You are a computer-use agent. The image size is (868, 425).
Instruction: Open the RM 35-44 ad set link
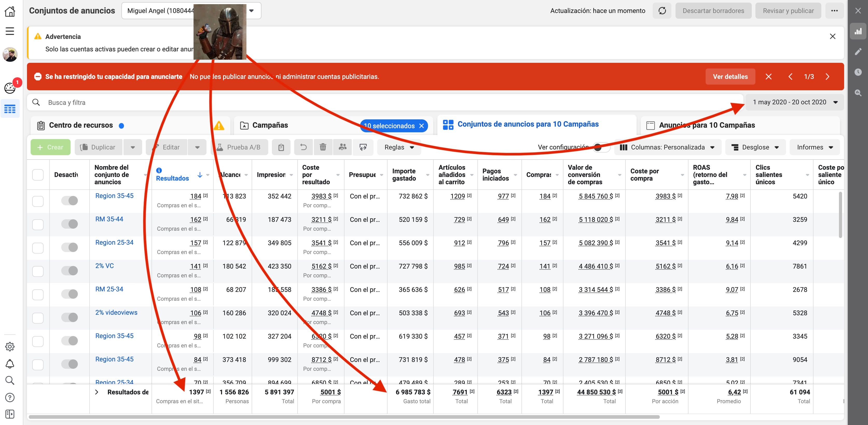point(109,219)
